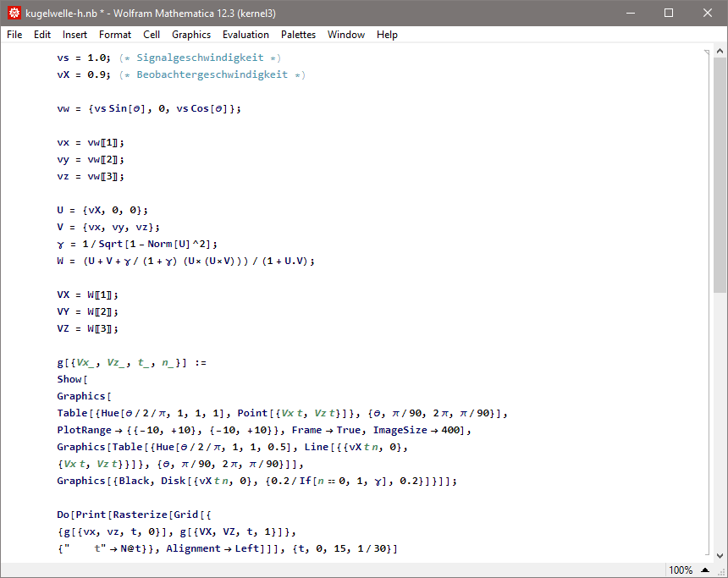The image size is (728, 578).
Task: Click the γ definition with Sqrt
Action: pos(137,245)
